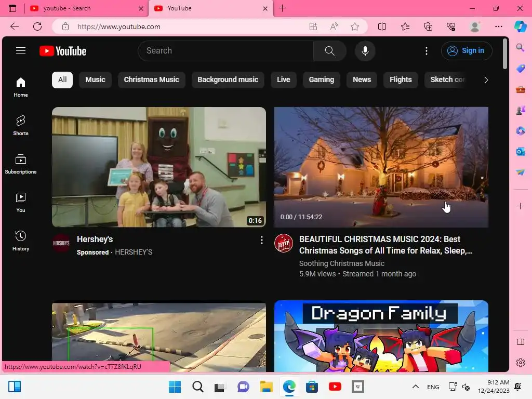The width and height of the screenshot is (532, 399).
Task: Select the Gaming filter chip
Action: pos(321,79)
